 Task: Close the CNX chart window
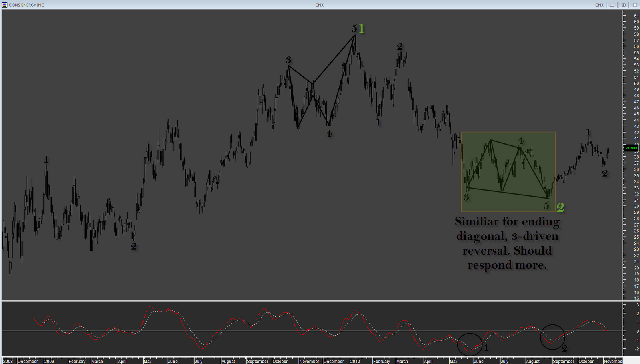634,5
